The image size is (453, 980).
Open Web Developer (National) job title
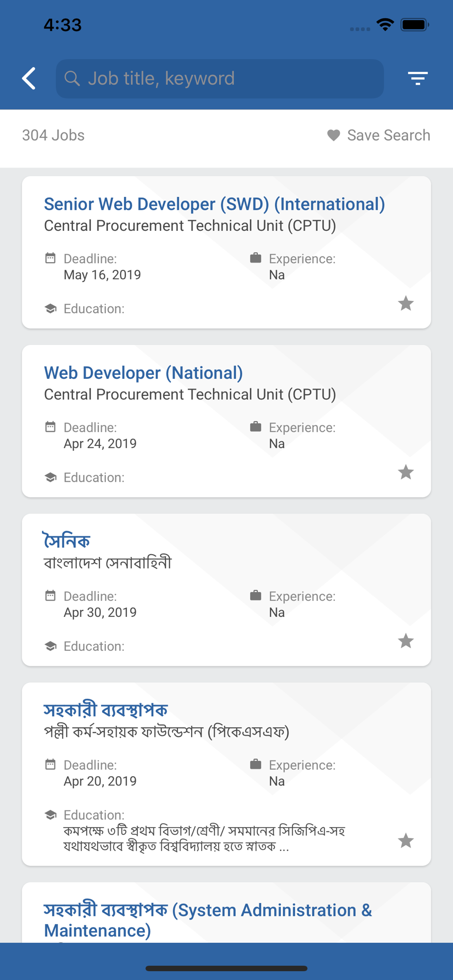tap(144, 373)
